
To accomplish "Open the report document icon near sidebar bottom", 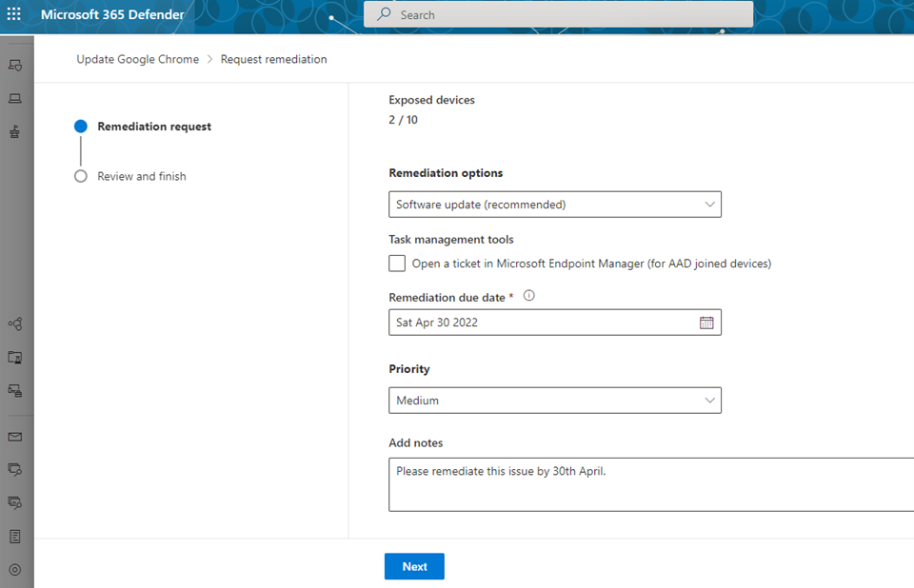I will pos(14,536).
